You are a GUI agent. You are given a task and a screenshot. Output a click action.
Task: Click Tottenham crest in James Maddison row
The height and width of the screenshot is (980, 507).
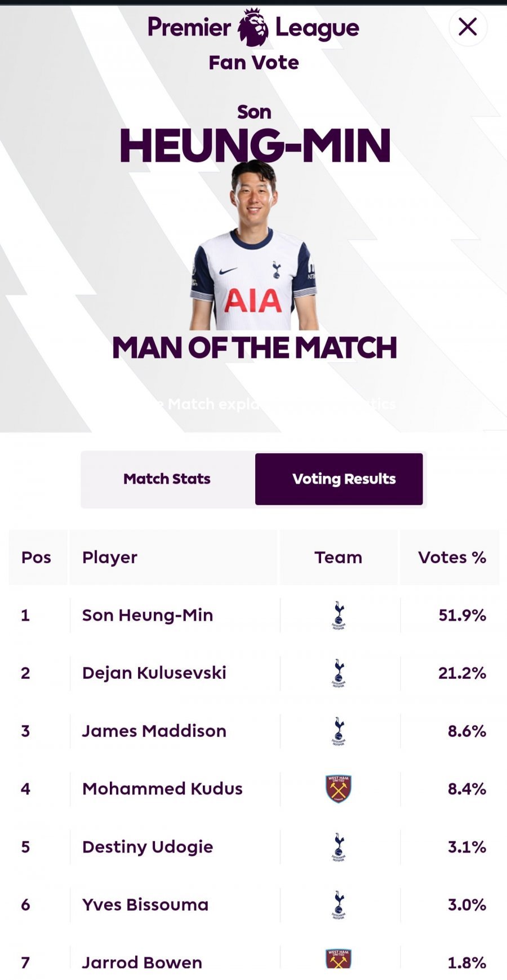point(339,731)
